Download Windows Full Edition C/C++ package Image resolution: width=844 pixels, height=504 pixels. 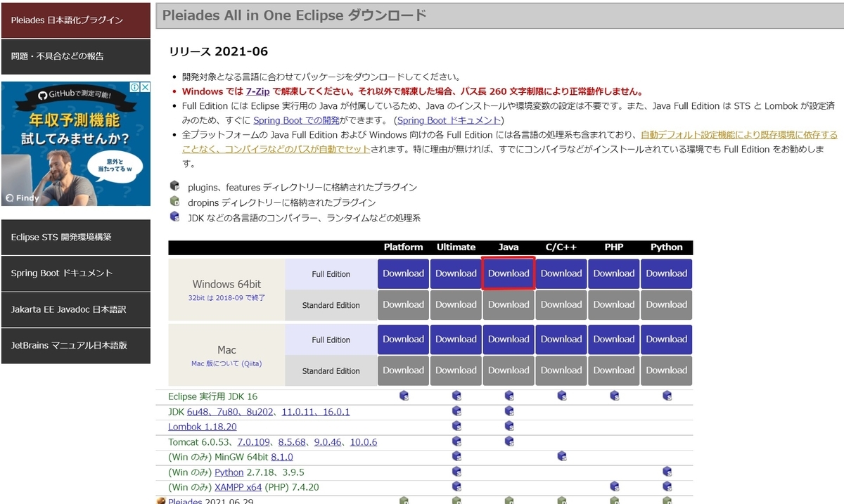[561, 273]
